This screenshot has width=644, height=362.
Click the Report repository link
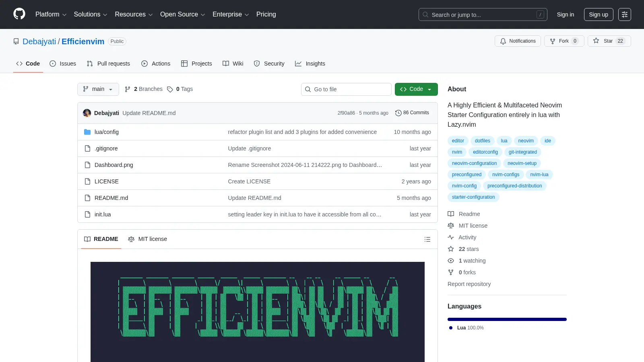[469, 284]
